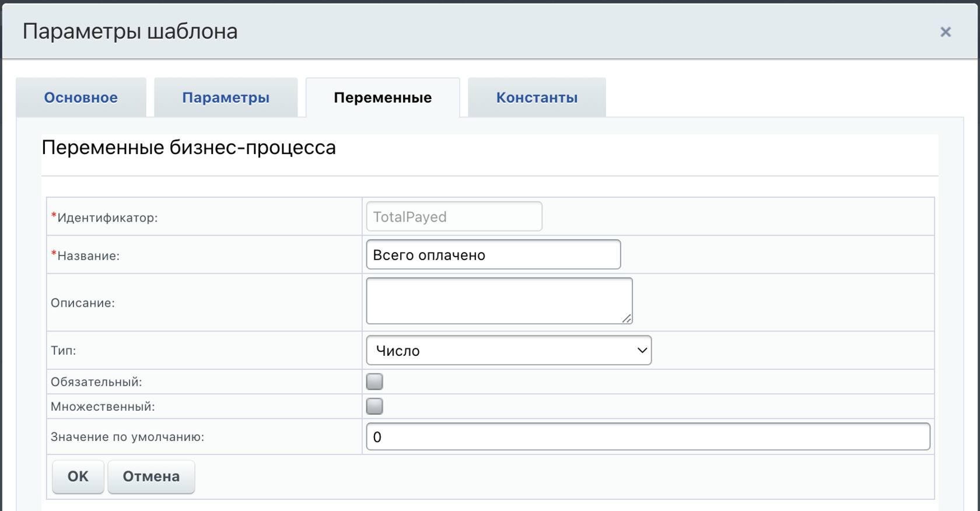Select the Переменные tab
Viewport: 980px width, 511px height.
[x=383, y=97]
